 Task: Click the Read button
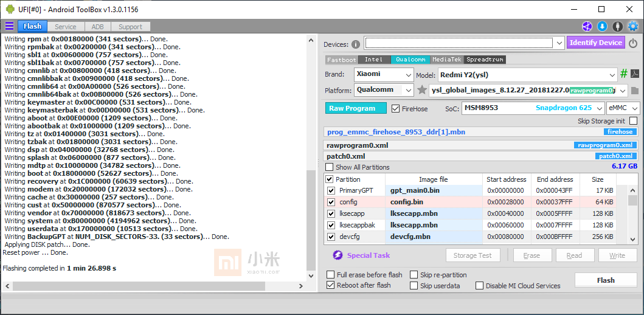point(574,255)
